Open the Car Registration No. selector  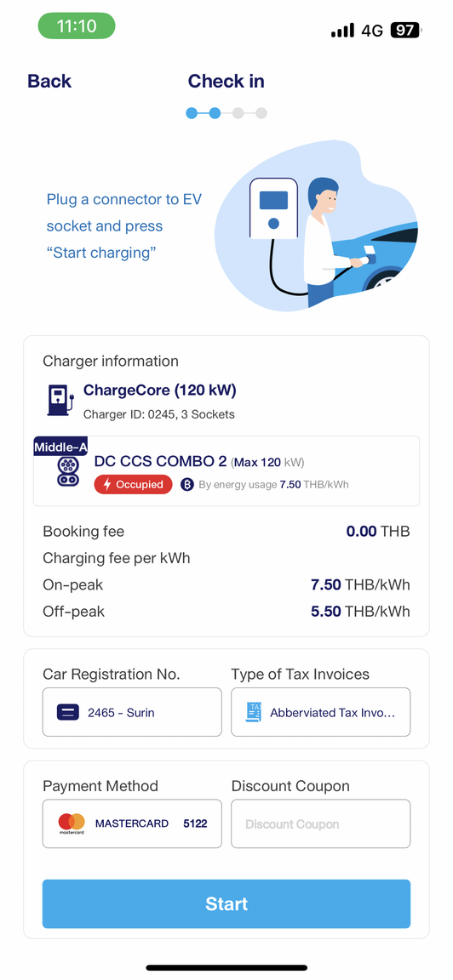(x=132, y=712)
